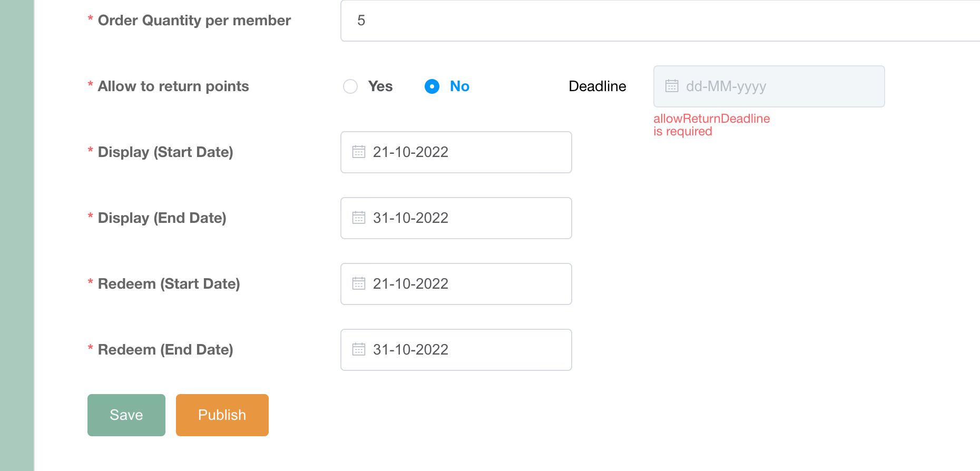
Task: Select the Yes radio button for return points
Action: tap(350, 86)
